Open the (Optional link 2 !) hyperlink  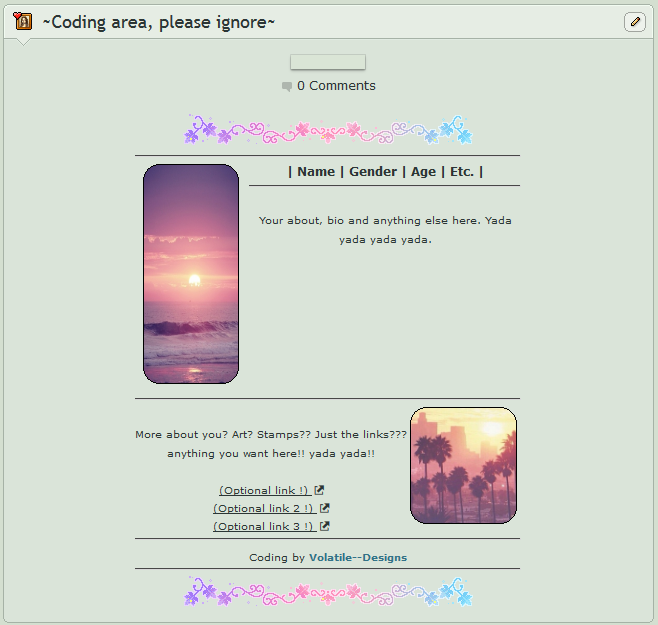[264, 508]
